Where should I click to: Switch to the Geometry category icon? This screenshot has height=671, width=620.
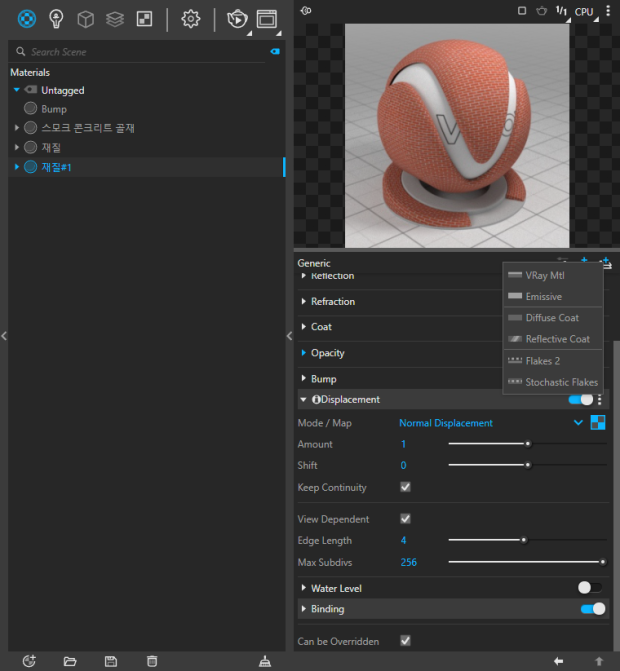pos(86,18)
